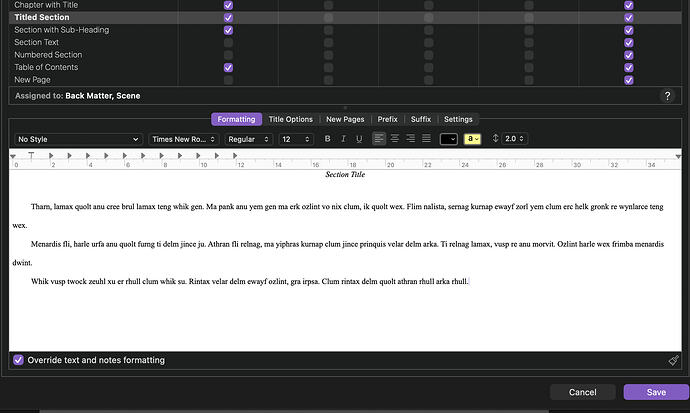The width and height of the screenshot is (690, 413).
Task: Select the right indent marker on ruler
Action: 678,157
